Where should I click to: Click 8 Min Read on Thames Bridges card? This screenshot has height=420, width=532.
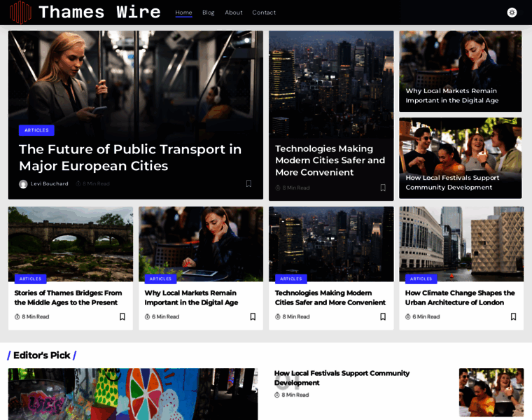[x=36, y=316]
